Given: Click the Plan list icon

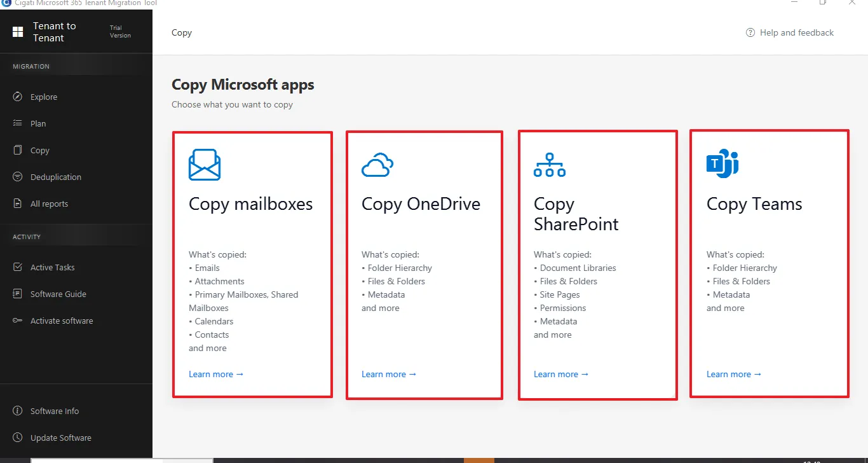Looking at the screenshot, I should click(x=18, y=123).
